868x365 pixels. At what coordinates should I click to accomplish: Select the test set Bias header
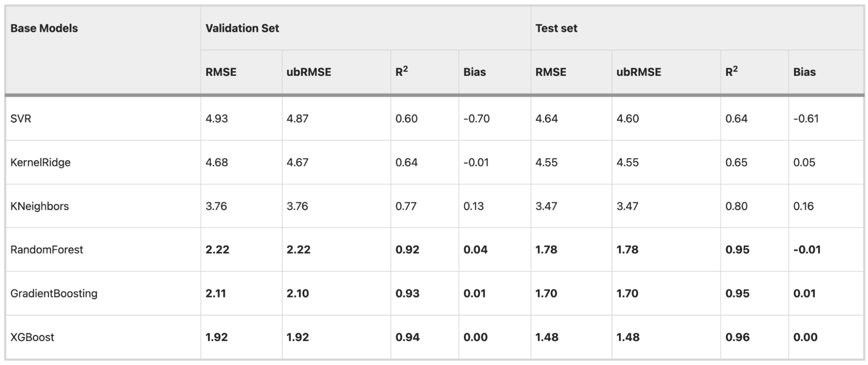[804, 72]
